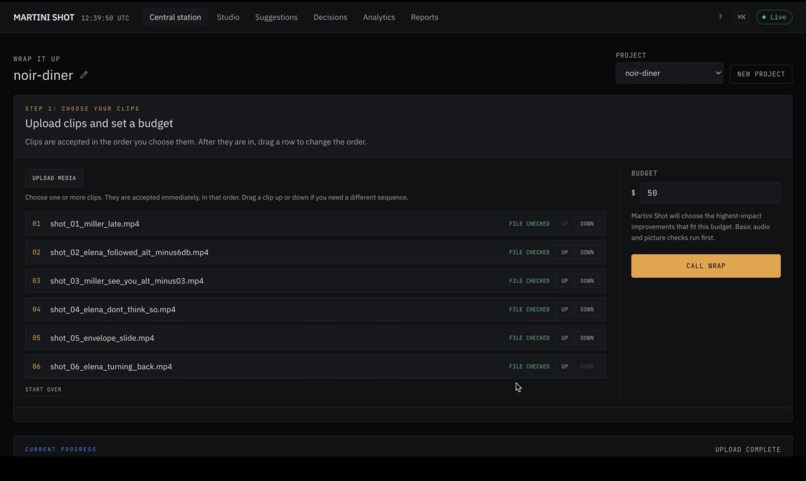Move shot_02_elena_followed clip down
The width and height of the screenshot is (806, 481).
point(587,252)
